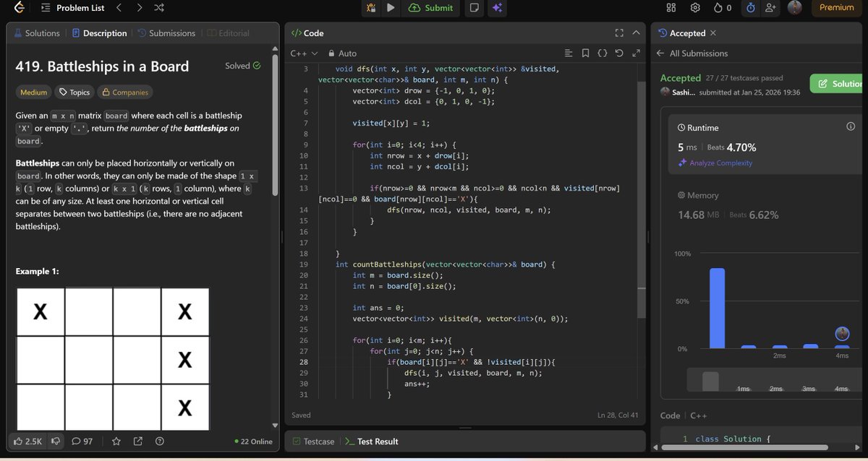Open the Test Result tab
The width and height of the screenshot is (868, 461).
371,441
